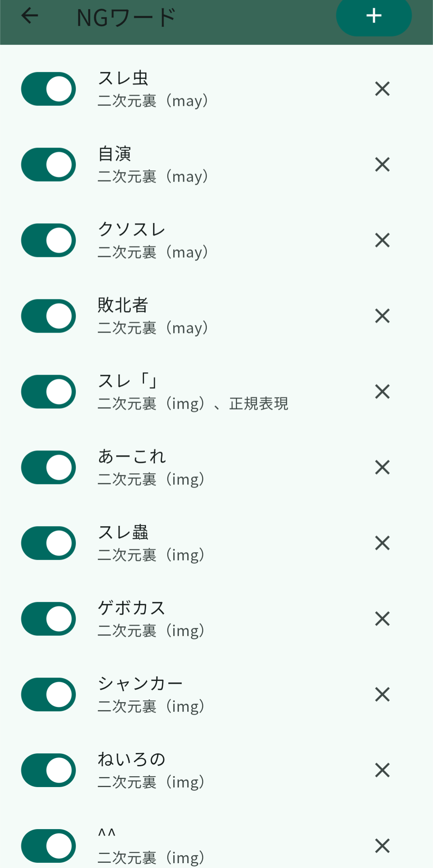
Task: Disable the スレ虫 NG word toggle
Action: (x=49, y=89)
